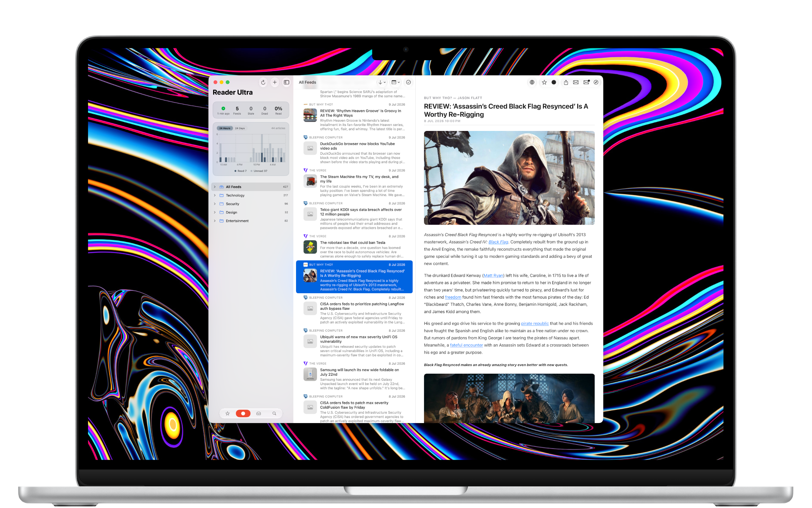812x508 pixels.
Task: Open search with the magnifier icon
Action: coord(274,413)
